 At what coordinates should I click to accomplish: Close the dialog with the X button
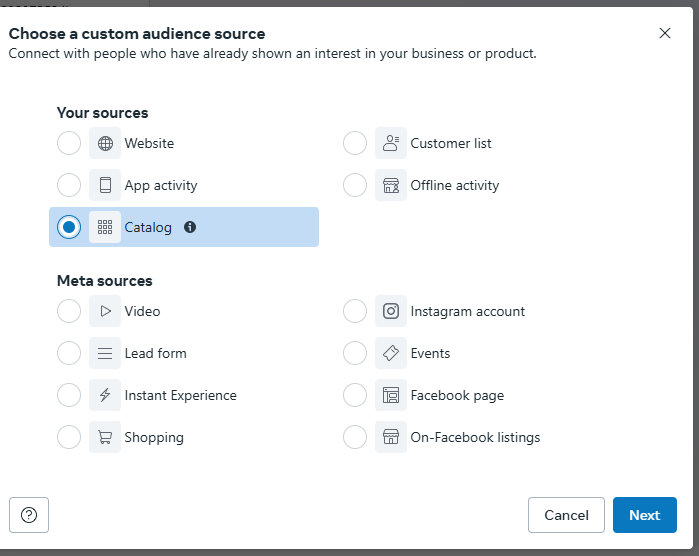(665, 33)
